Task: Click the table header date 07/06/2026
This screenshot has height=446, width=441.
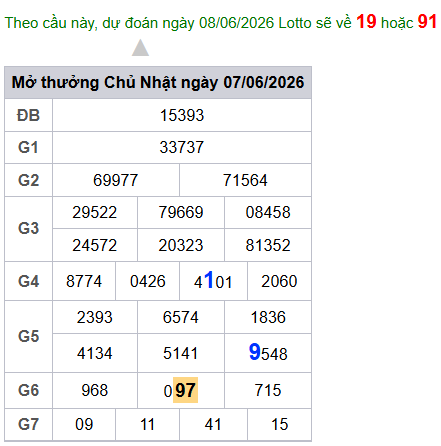Action: pyautogui.click(x=264, y=82)
